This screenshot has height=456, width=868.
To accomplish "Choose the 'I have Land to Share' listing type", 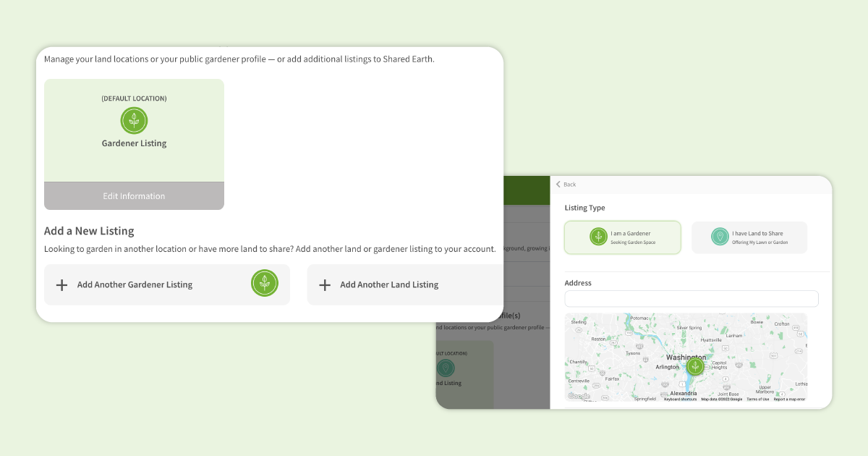I will (x=749, y=237).
